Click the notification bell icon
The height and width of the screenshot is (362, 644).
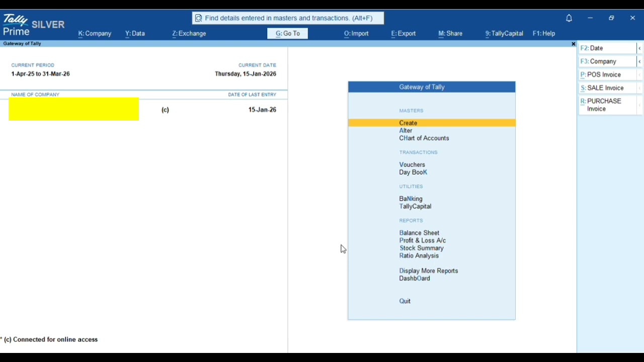click(x=569, y=18)
